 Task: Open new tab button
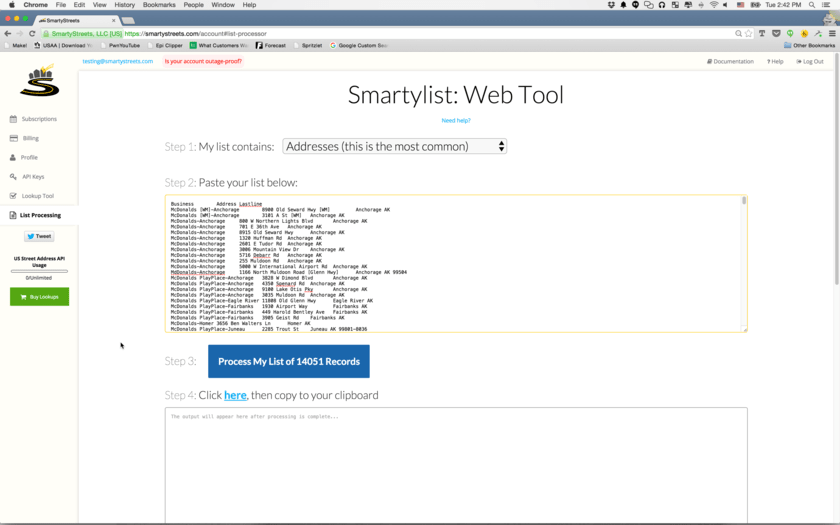pyautogui.click(x=128, y=20)
